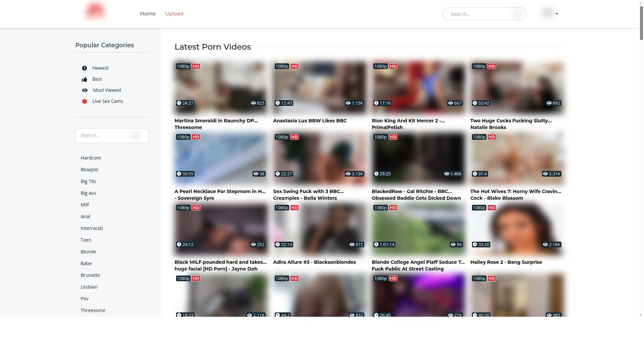Image resolution: width=644 pixels, height=362 pixels.
Task: Open the Hailey Rose 2 video title
Action: (x=506, y=262)
